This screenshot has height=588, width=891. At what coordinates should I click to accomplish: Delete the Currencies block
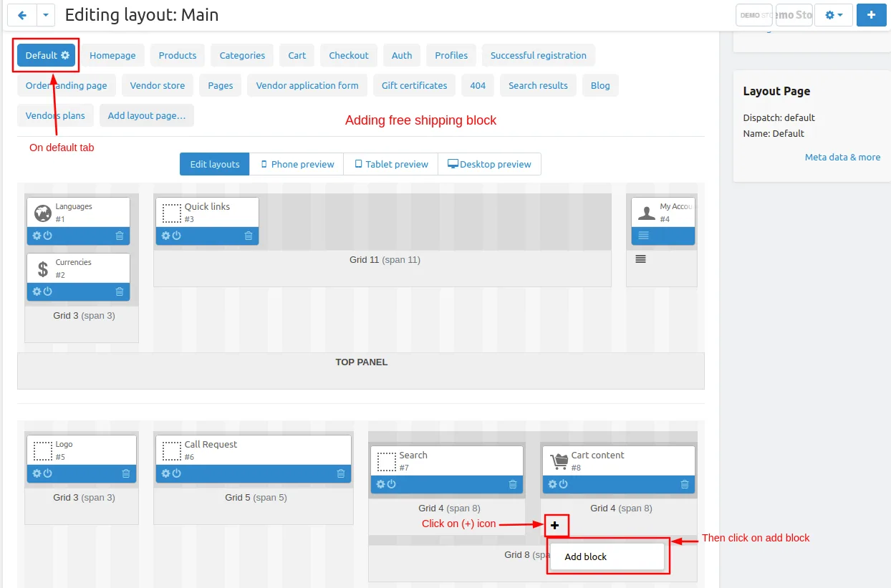[120, 291]
